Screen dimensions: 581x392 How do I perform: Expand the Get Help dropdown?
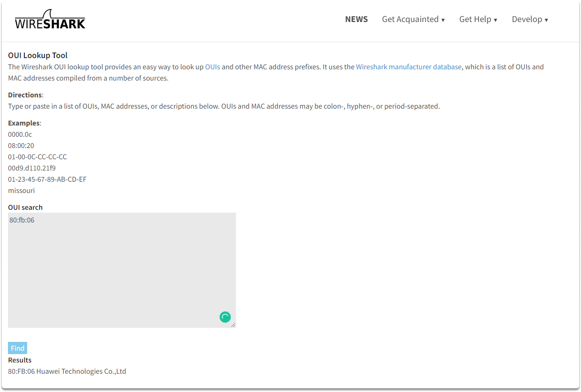click(x=478, y=19)
